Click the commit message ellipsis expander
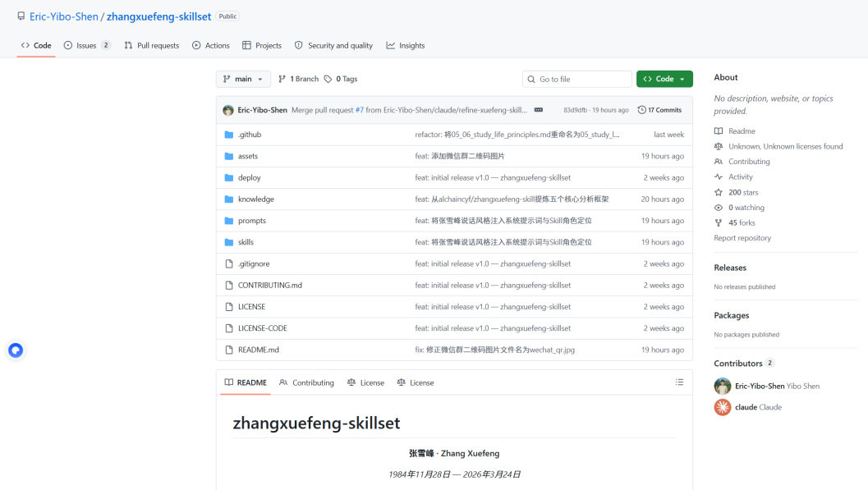This screenshot has height=490, width=868. (x=539, y=110)
